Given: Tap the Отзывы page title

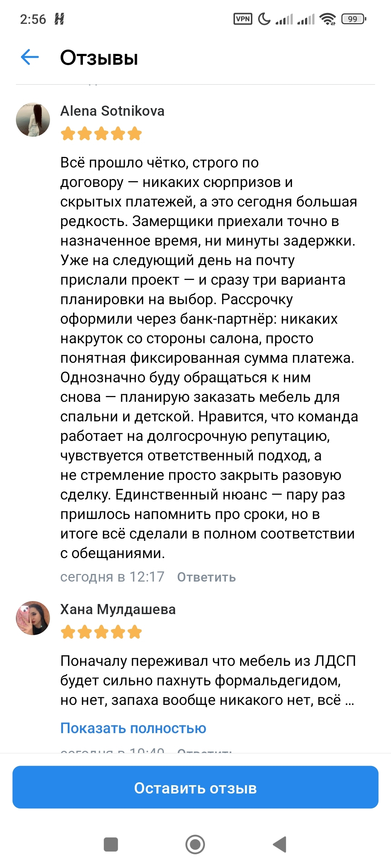Looking at the screenshot, I should [99, 58].
